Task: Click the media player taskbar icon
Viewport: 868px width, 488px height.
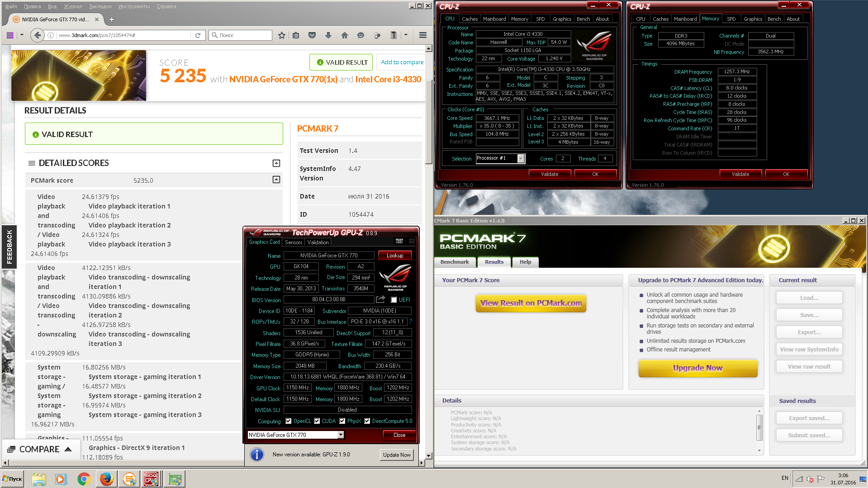Action: tap(61, 479)
